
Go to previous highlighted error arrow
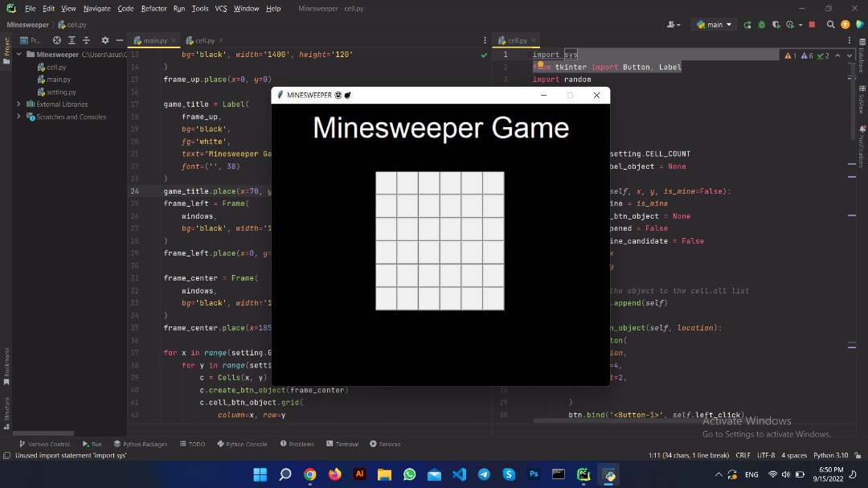click(x=837, y=55)
